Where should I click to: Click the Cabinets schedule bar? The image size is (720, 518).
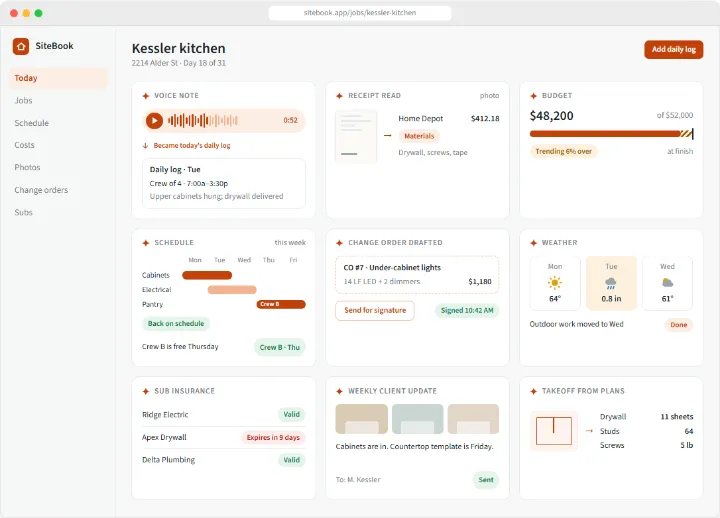click(x=207, y=275)
